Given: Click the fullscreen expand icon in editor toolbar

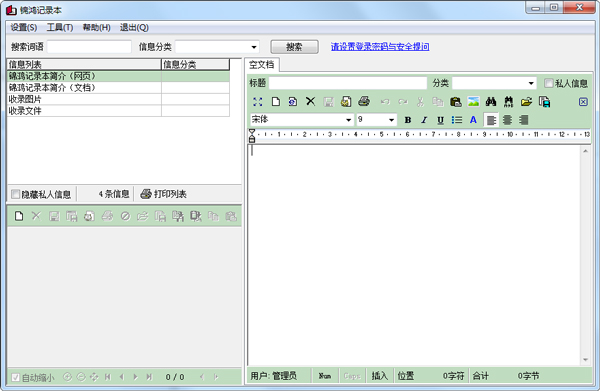Looking at the screenshot, I should 258,102.
